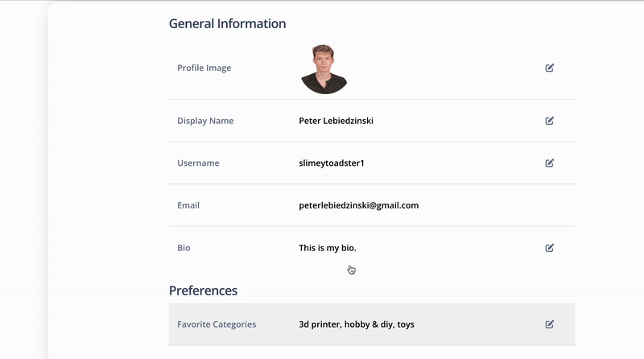Click the Display Name edit pencil icon
644x359 pixels.
550,121
